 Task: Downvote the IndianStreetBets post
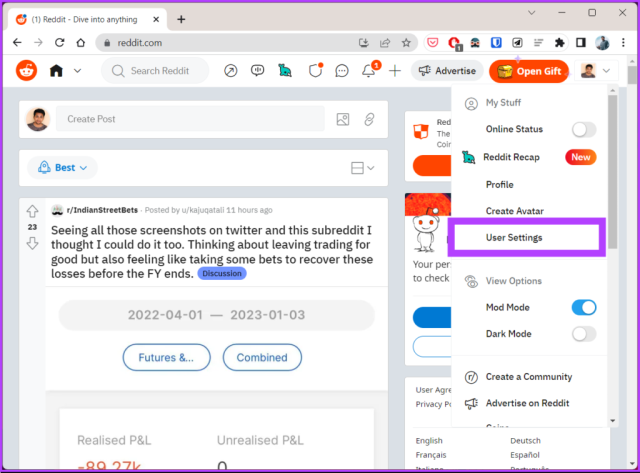pos(32,244)
